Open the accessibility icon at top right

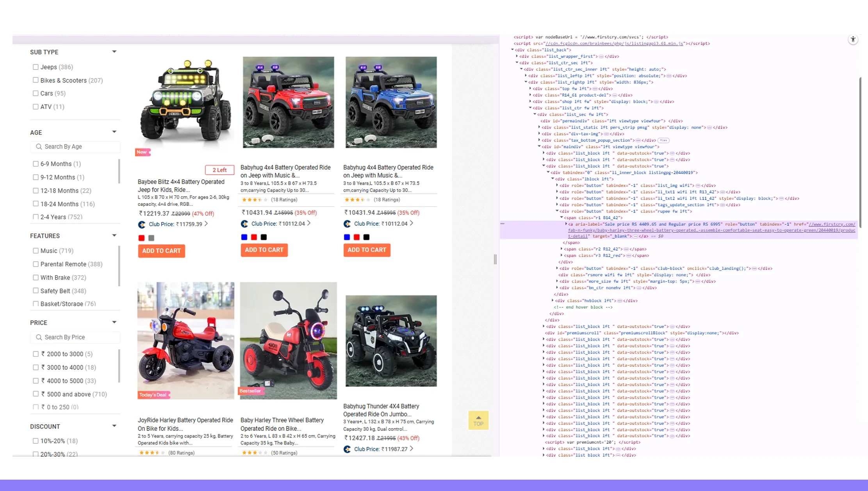(x=853, y=39)
